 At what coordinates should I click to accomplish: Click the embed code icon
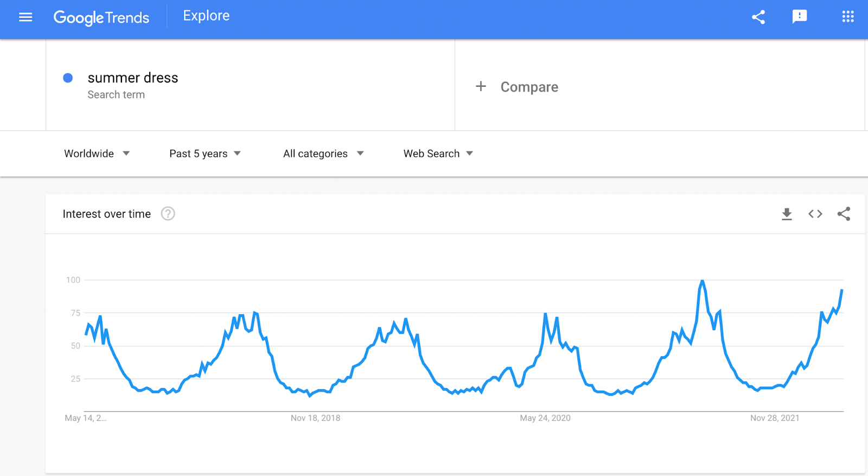click(815, 214)
